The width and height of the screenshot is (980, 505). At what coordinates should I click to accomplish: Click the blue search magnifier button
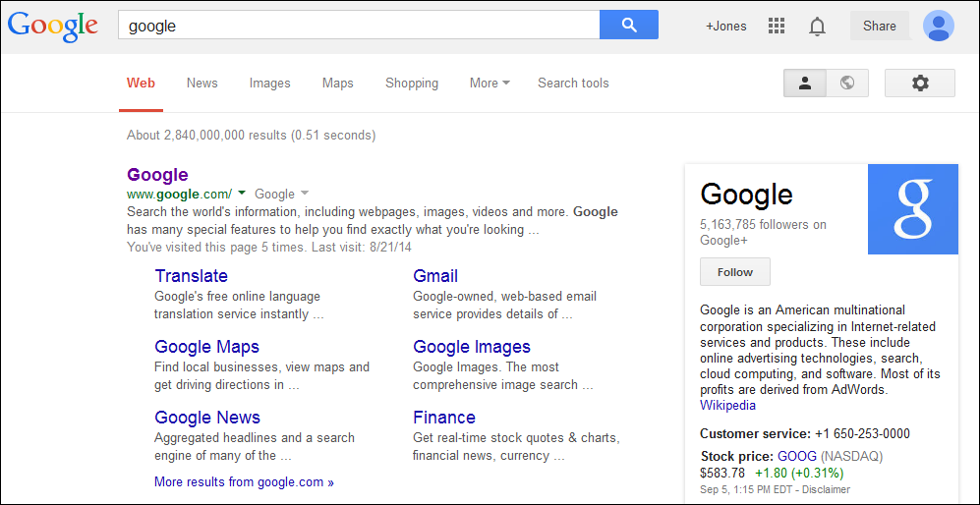tap(629, 26)
